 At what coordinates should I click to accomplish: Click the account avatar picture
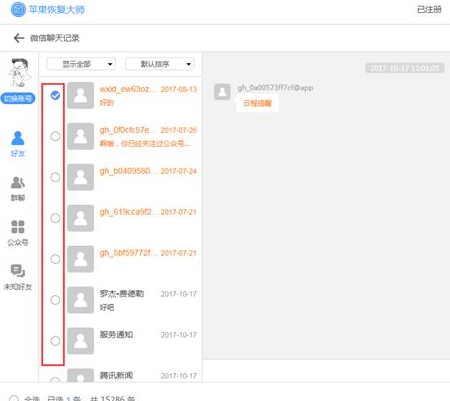[19, 72]
